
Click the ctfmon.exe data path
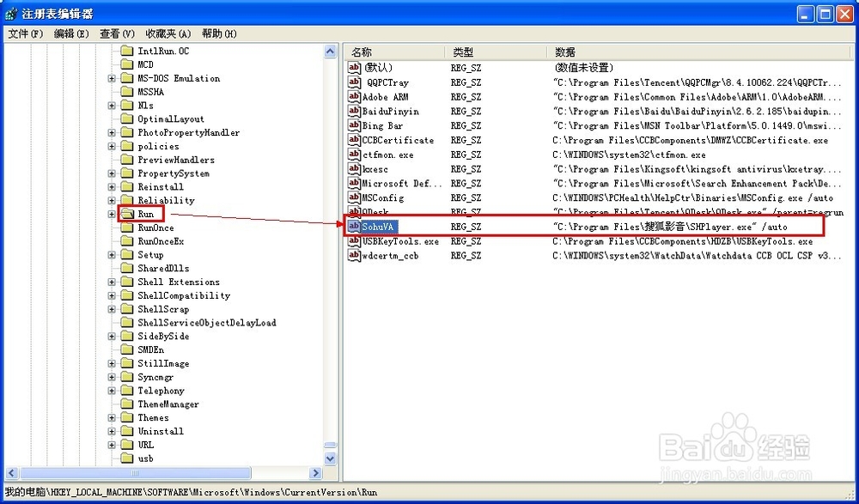click(629, 155)
